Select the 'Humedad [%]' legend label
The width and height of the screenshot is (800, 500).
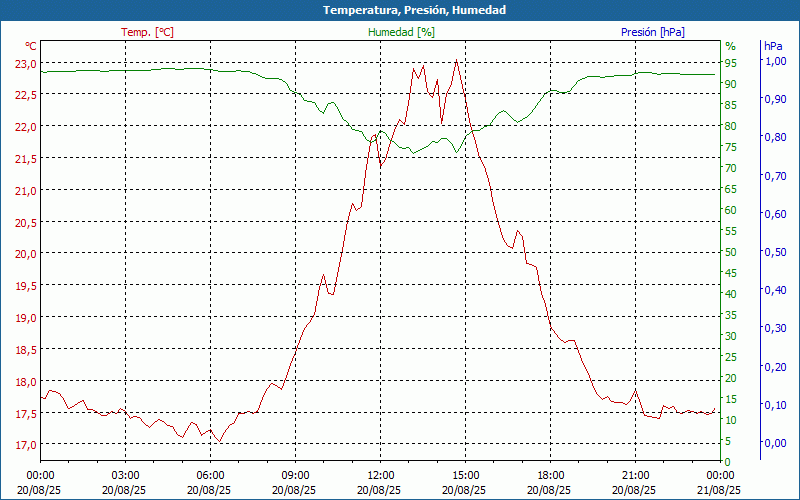401,32
